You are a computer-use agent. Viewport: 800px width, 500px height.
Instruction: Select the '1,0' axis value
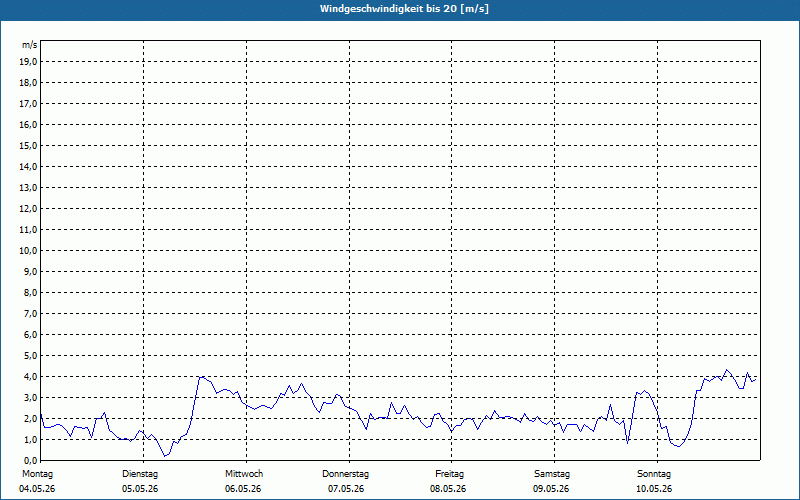[x=30, y=440]
